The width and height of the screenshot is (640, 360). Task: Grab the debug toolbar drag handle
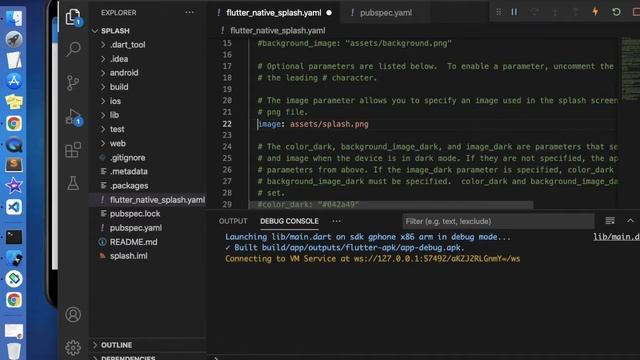tap(499, 12)
